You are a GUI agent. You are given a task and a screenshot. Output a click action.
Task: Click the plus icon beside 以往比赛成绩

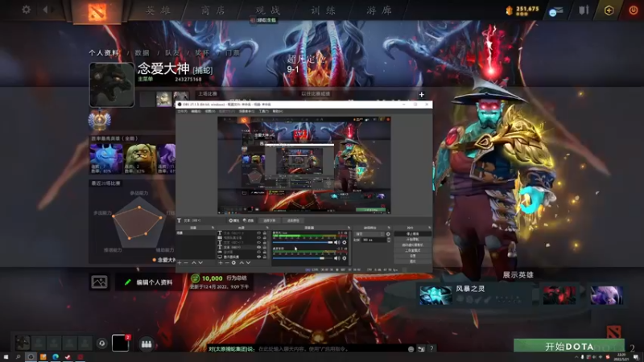(421, 95)
